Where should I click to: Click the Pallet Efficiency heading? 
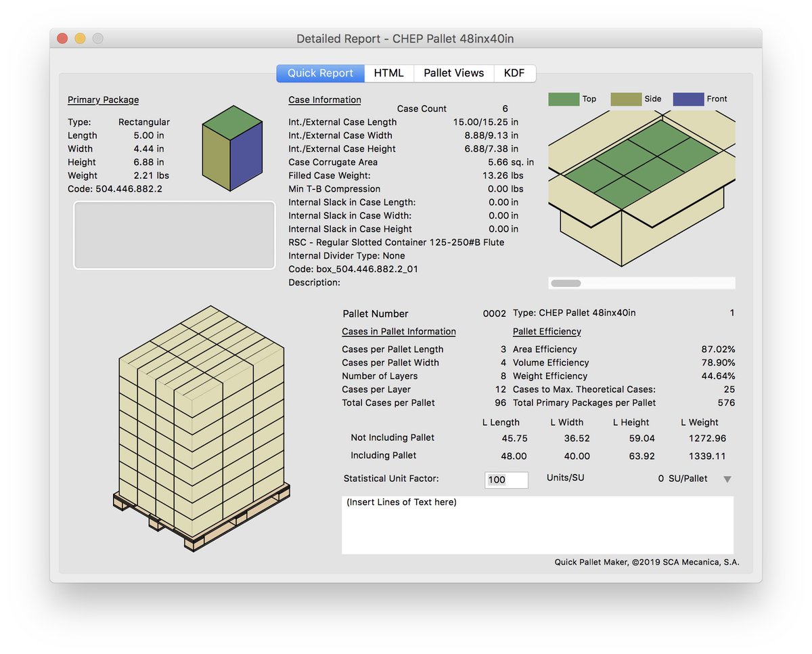547,331
